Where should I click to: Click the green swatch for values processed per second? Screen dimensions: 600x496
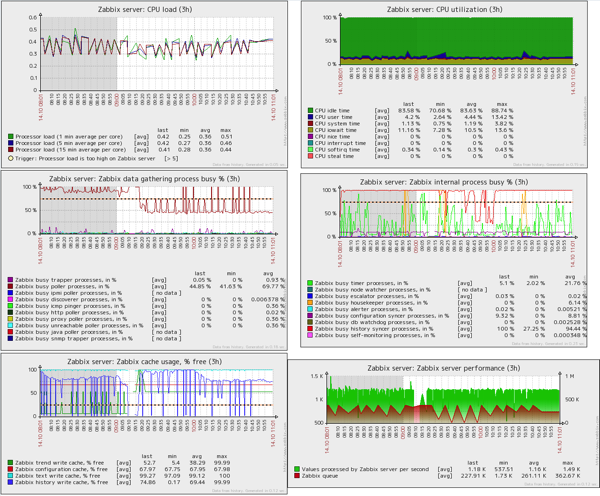click(297, 469)
